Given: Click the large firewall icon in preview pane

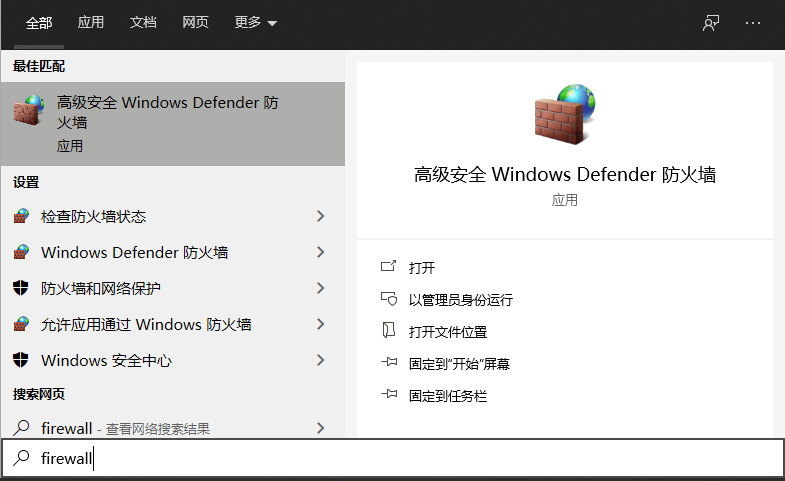Looking at the screenshot, I should (x=565, y=114).
